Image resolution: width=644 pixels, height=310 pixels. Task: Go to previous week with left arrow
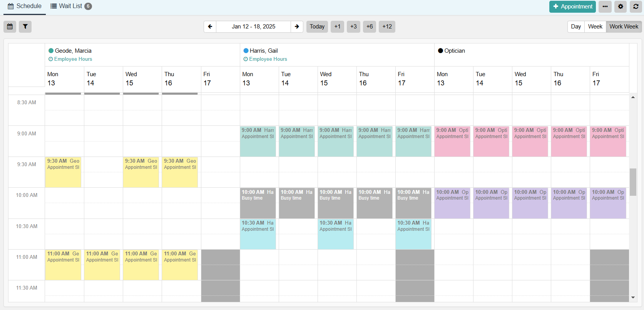[210, 27]
